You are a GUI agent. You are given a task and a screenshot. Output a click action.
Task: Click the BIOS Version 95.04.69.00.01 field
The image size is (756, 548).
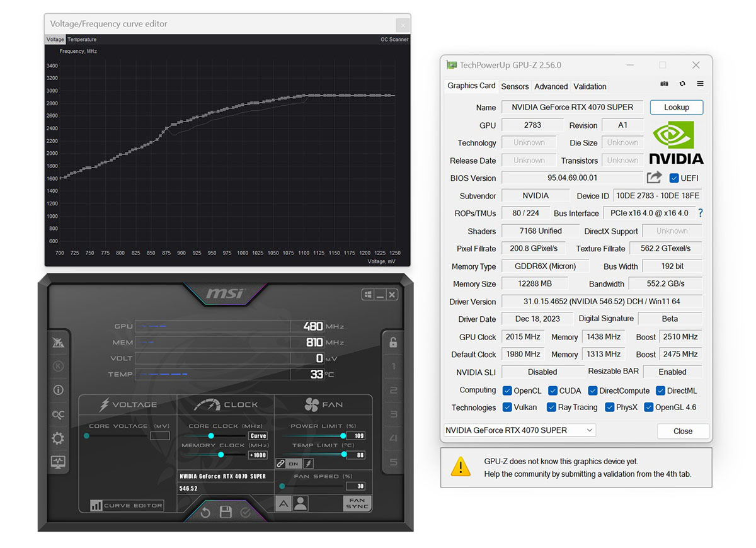[572, 178]
